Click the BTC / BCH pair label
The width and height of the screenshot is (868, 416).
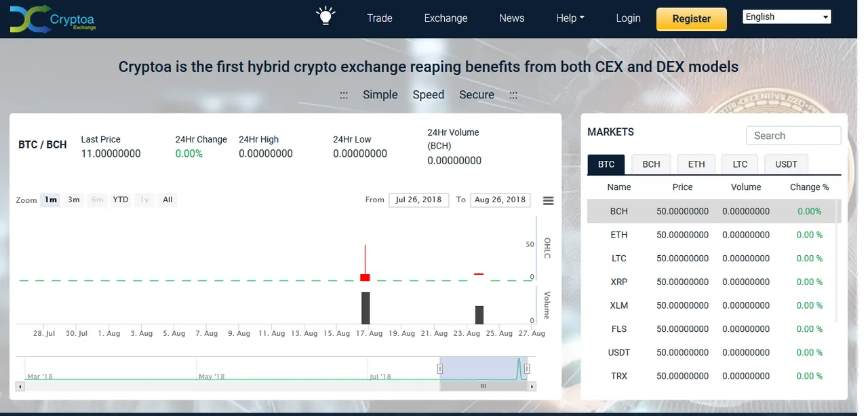43,145
